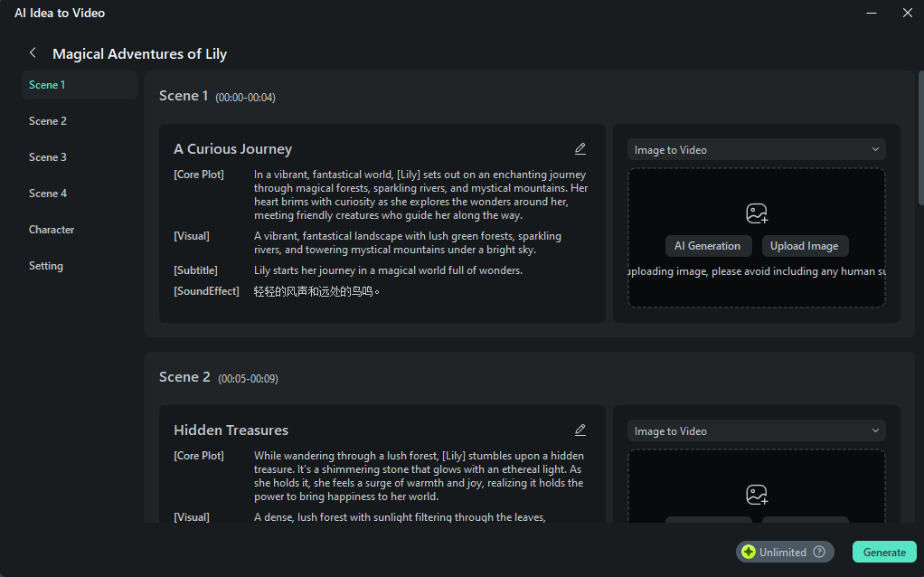Edit the A Curious Journey scene
The image size is (924, 577).
click(x=580, y=149)
